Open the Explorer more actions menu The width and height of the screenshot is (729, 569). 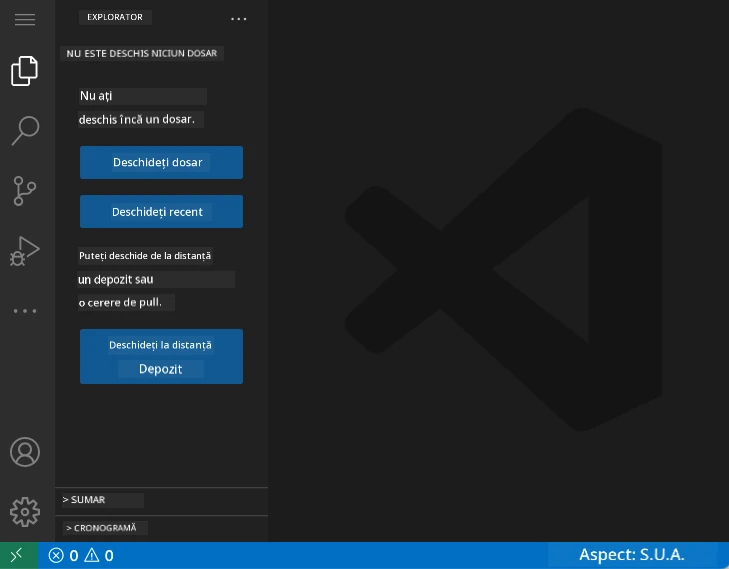click(239, 19)
